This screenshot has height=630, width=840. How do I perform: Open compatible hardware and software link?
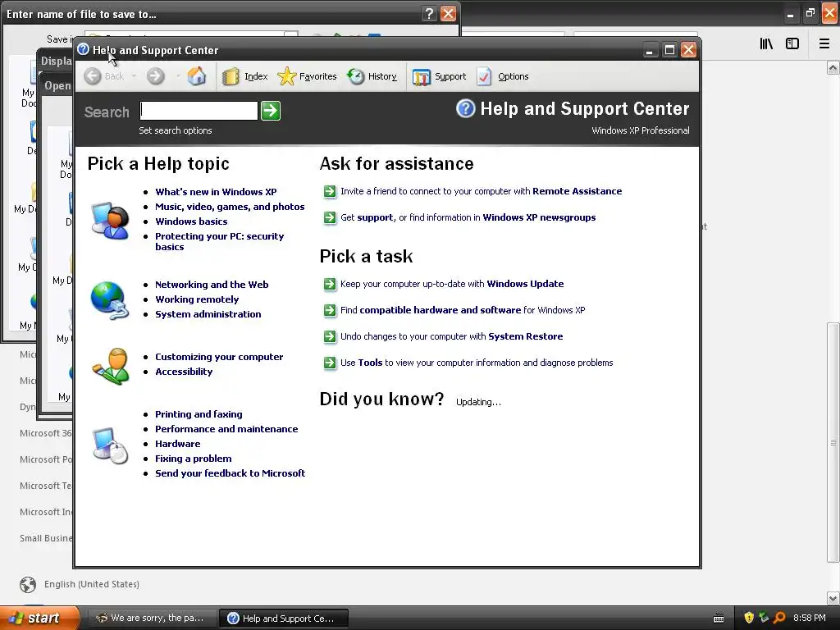coord(440,310)
